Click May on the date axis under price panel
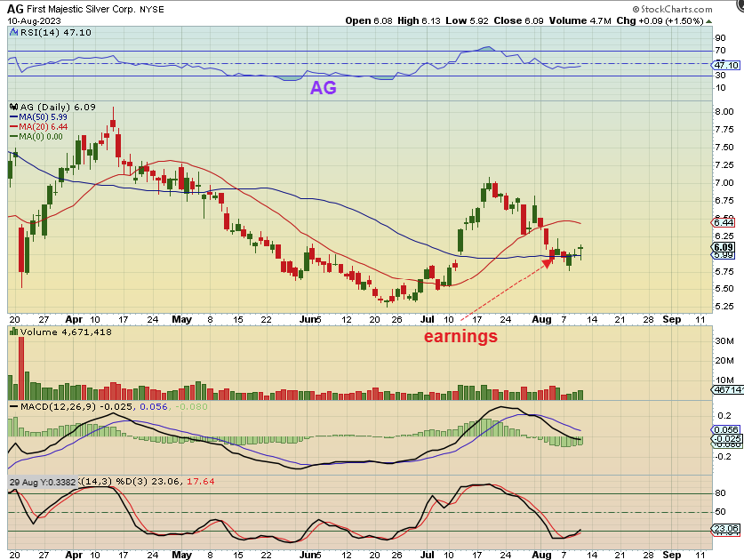Viewport: 744px width, 560px height. point(181,319)
